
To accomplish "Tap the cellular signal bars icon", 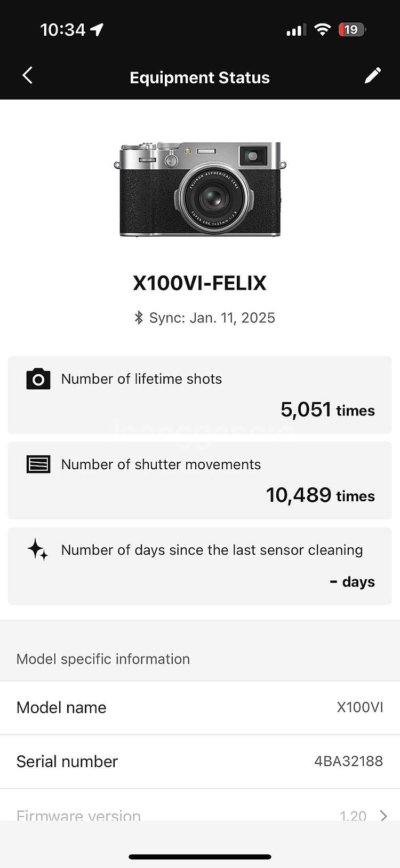I will tap(296, 30).
